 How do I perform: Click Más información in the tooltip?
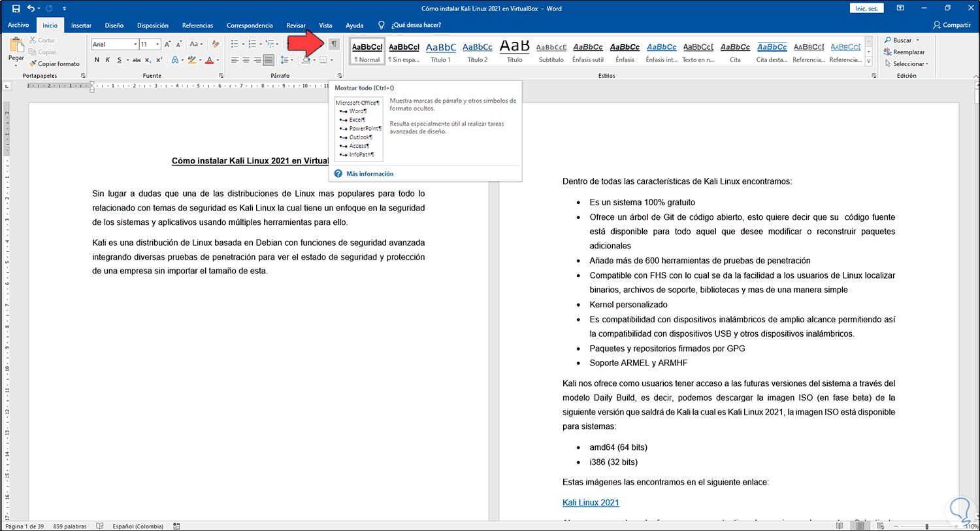pyautogui.click(x=370, y=174)
